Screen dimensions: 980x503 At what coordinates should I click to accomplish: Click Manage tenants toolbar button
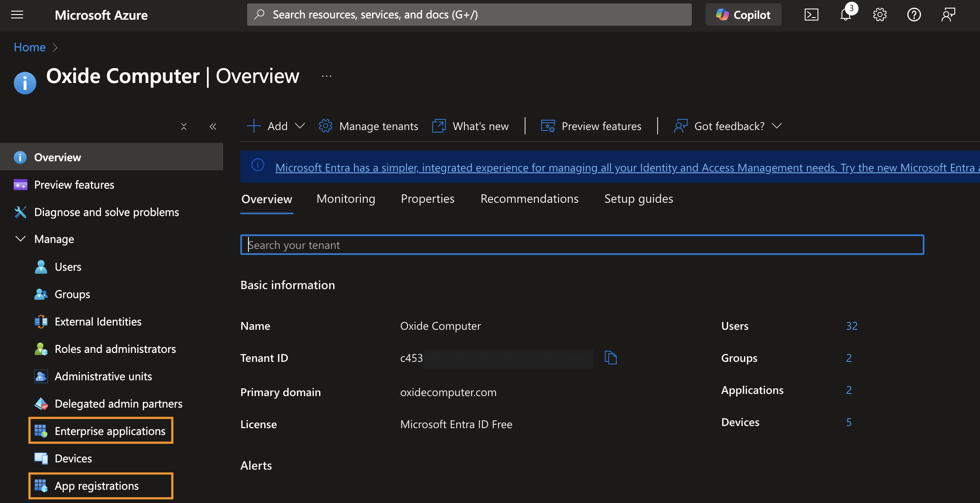tap(369, 126)
